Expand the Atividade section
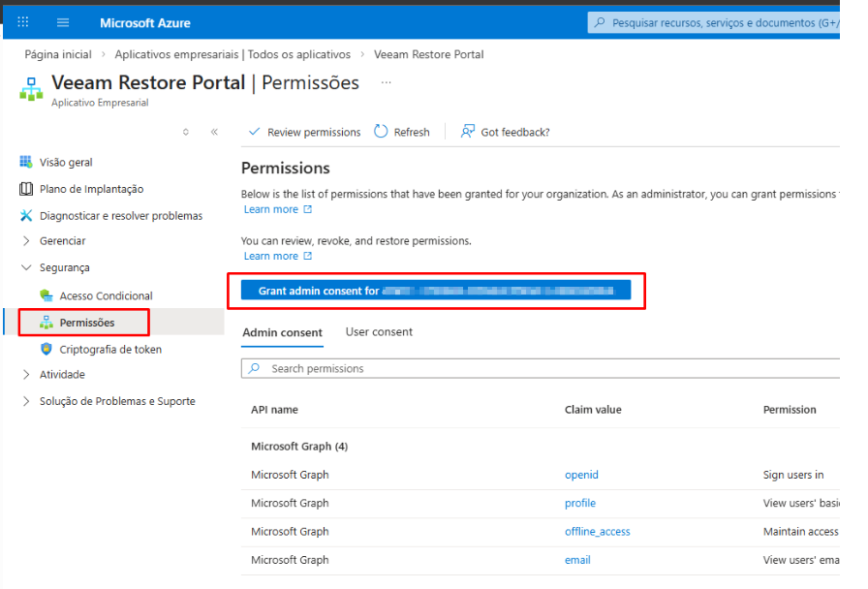This screenshot has width=868, height=589. coord(62,375)
